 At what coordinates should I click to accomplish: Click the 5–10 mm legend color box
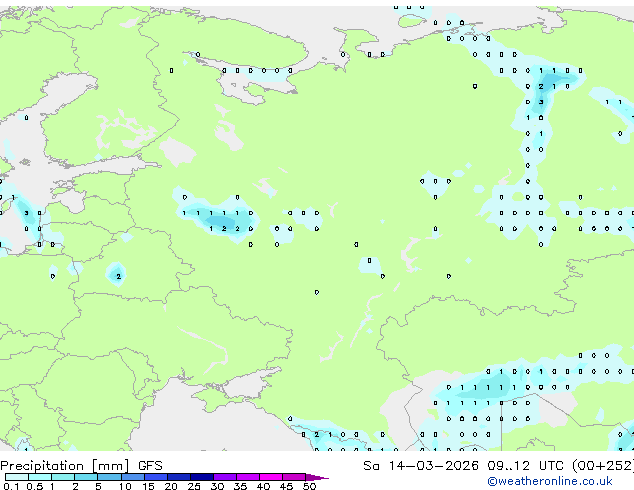(x=109, y=477)
